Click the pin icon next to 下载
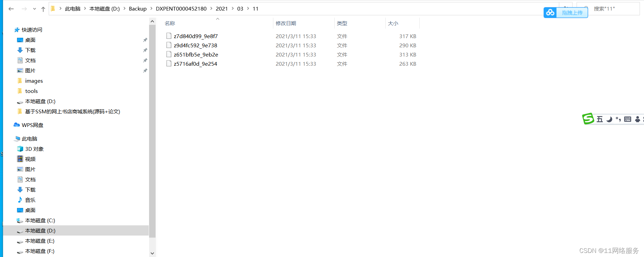 [145, 50]
